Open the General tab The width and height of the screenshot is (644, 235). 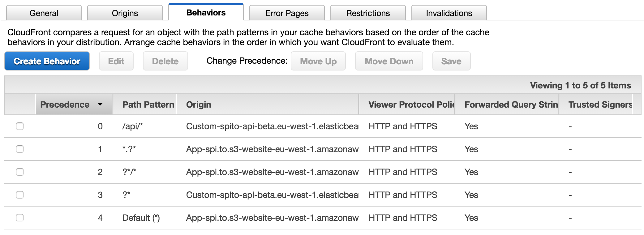(44, 13)
